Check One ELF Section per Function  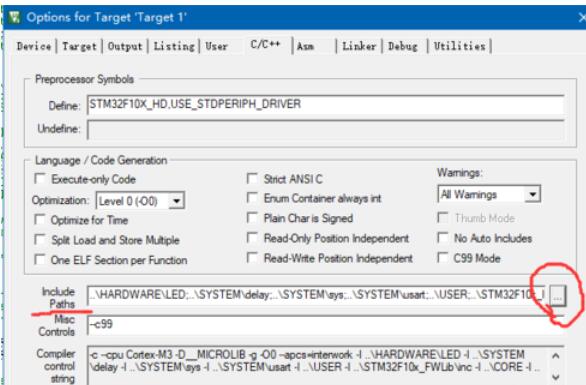click(40, 259)
